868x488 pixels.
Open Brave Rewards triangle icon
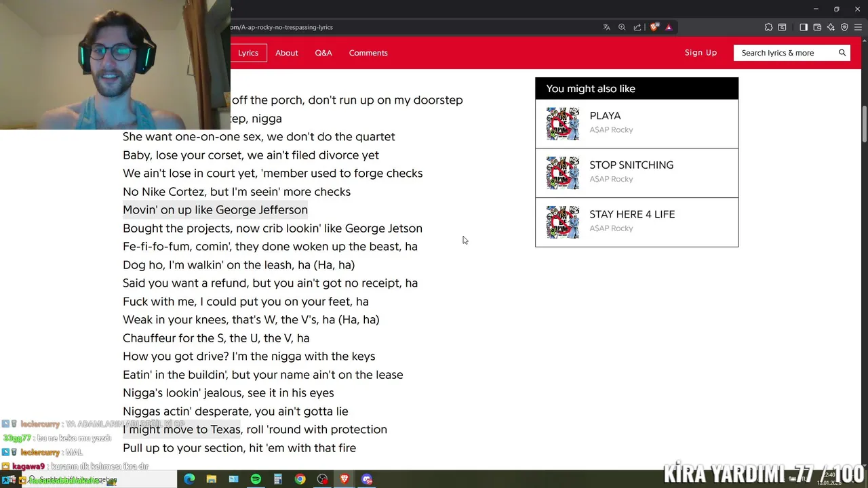669,27
